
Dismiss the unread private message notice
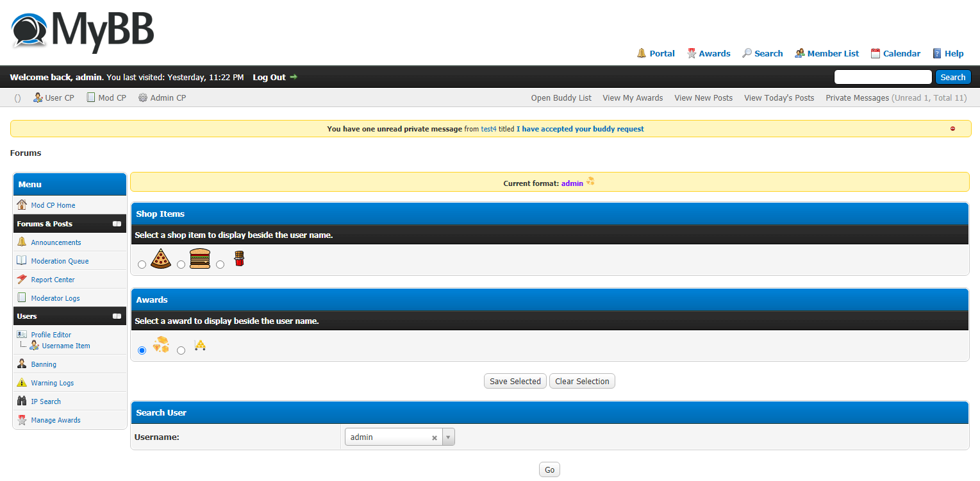point(952,129)
